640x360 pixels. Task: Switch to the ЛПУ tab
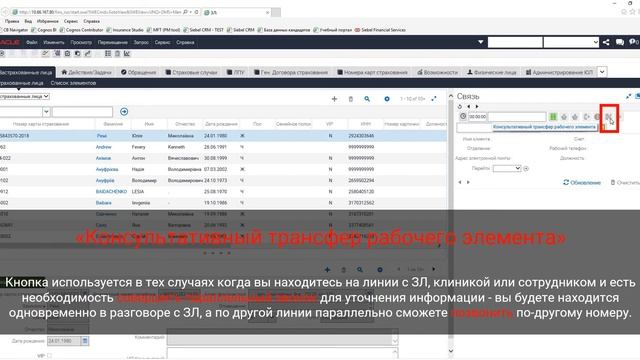(x=236, y=72)
